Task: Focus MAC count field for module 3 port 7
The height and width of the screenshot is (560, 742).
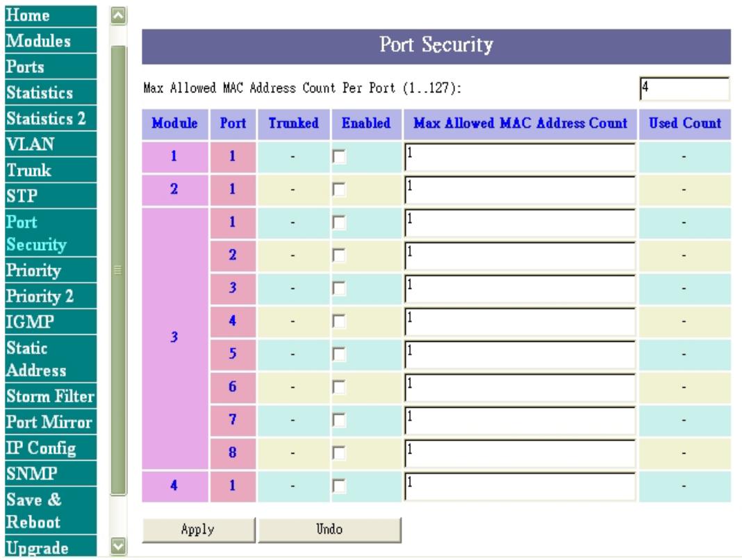Action: [x=520, y=420]
